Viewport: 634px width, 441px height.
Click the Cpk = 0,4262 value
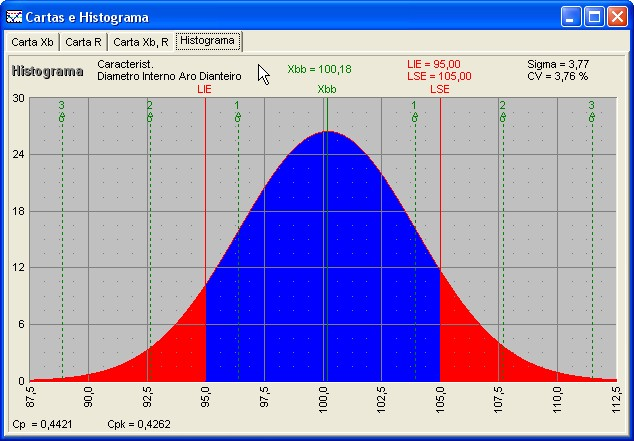[139, 424]
